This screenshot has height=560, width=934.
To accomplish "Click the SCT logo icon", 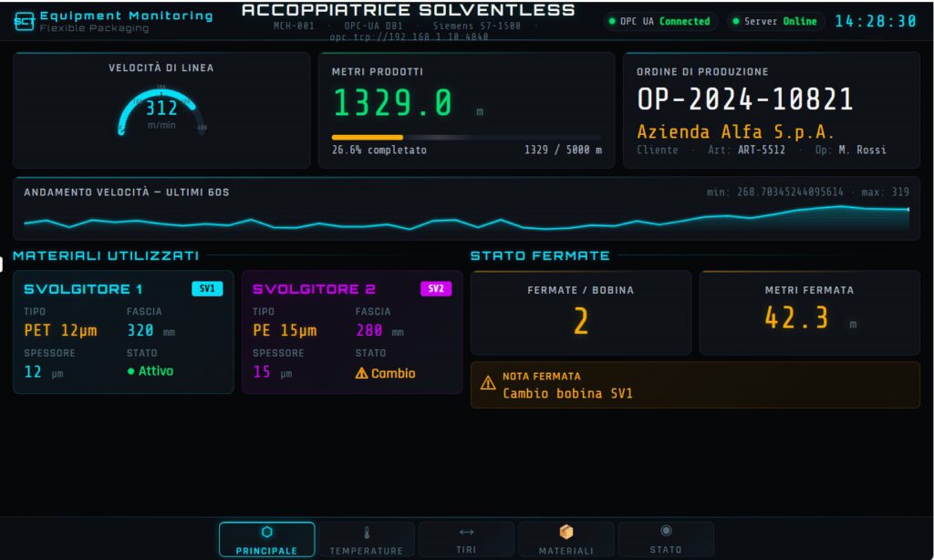I will (25, 22).
